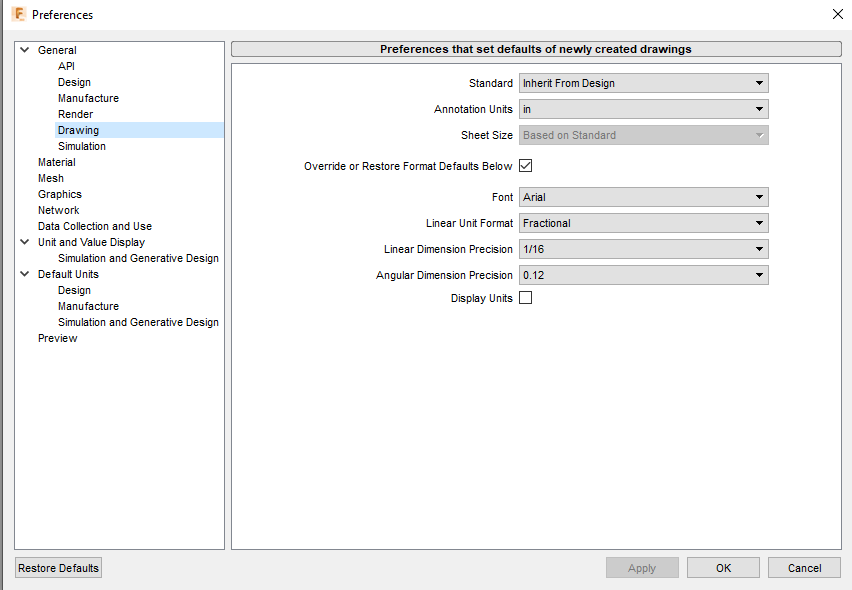Image resolution: width=852 pixels, height=590 pixels.
Task: Click the Restore Defaults button
Action: coord(57,567)
